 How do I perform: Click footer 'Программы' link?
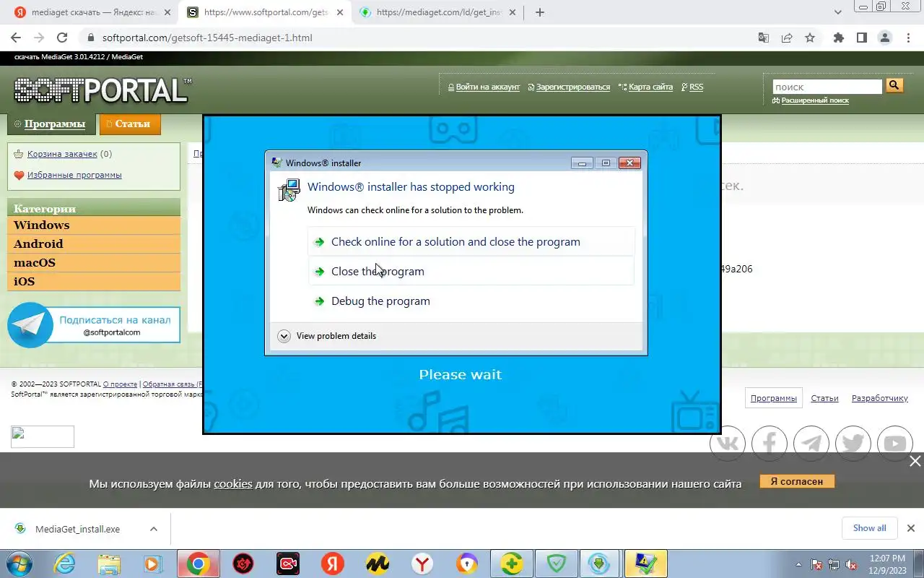coord(773,398)
